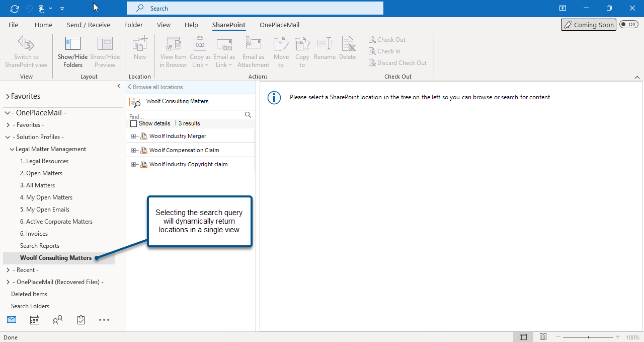This screenshot has height=342, width=644.
Task: Click View Item in Browser
Action: 173,51
